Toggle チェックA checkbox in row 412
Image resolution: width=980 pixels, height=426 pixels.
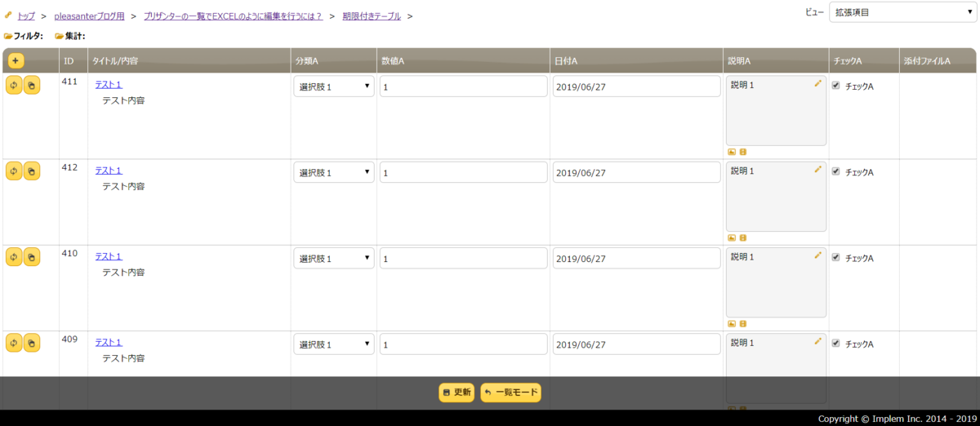[835, 171]
